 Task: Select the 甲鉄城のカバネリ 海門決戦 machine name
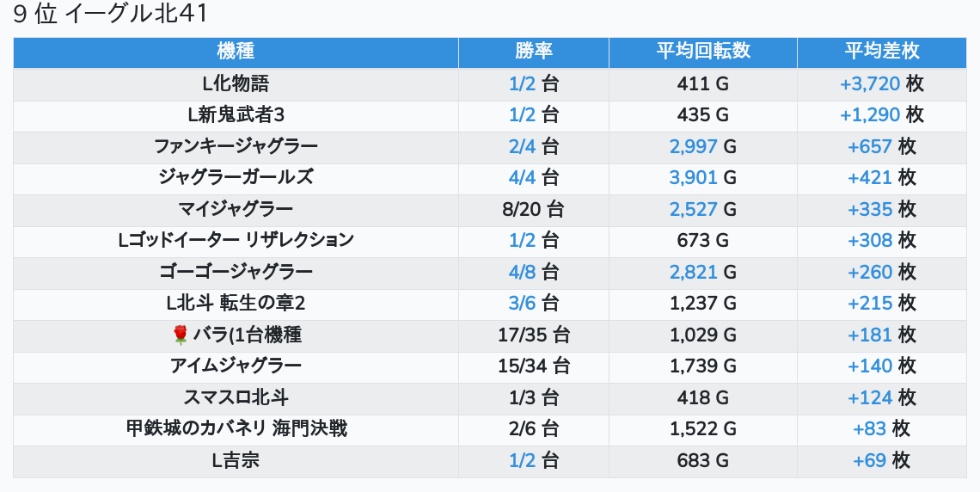[236, 428]
